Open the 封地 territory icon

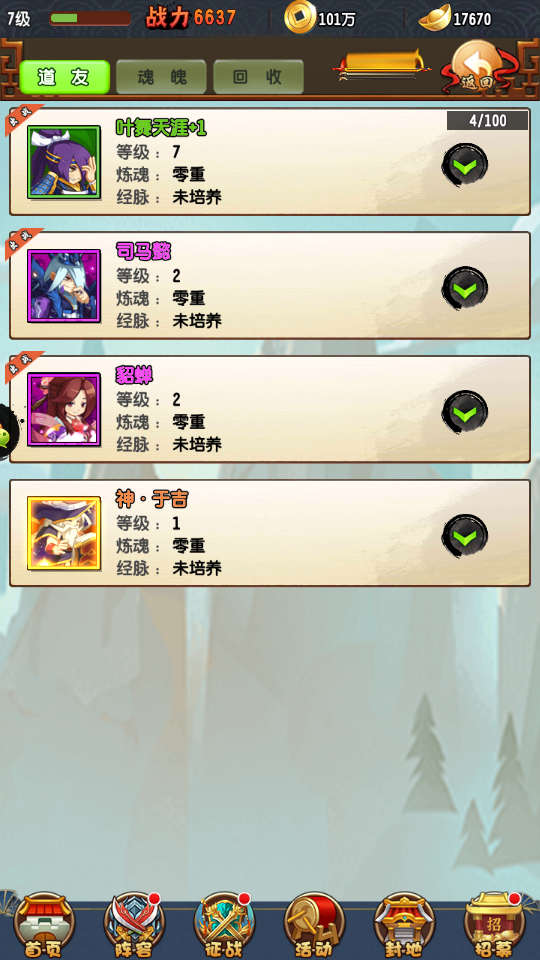point(404,924)
